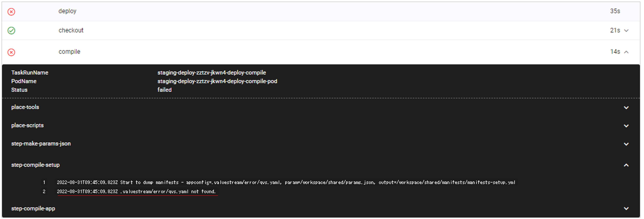Click log line 1 Start to dump manifests
Viewport: 644px width, 219px height.
(286, 183)
